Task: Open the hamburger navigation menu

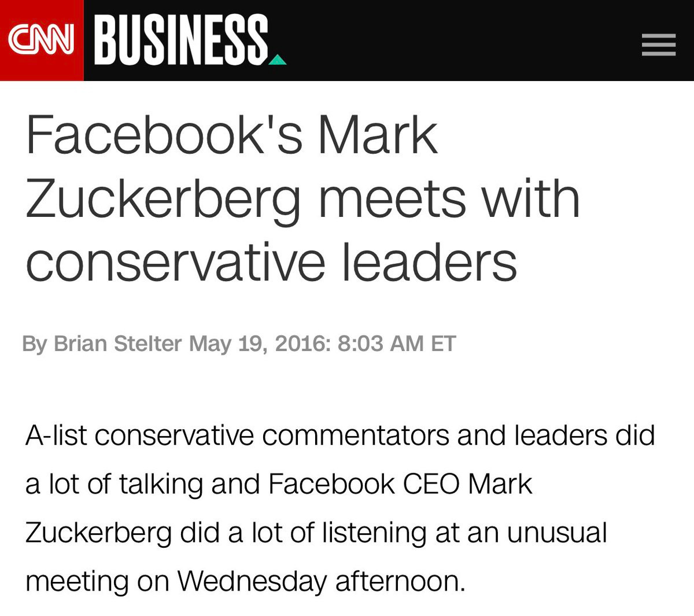Action: pyautogui.click(x=658, y=45)
